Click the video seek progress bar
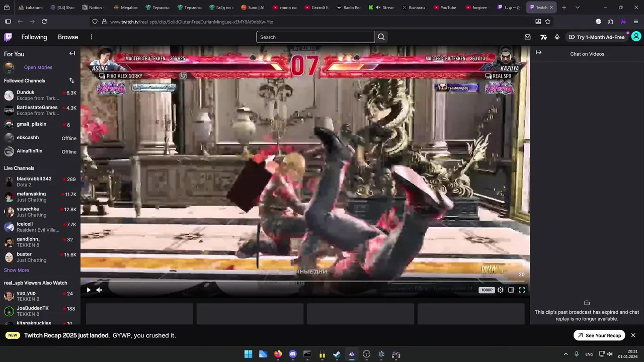This screenshot has width=644, height=362. (305, 281)
